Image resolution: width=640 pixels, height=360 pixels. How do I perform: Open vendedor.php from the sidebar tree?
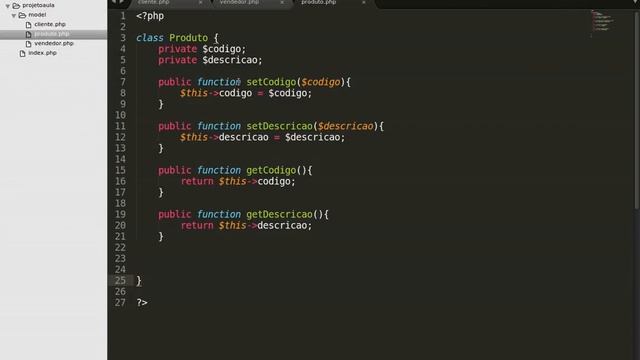coord(54,43)
